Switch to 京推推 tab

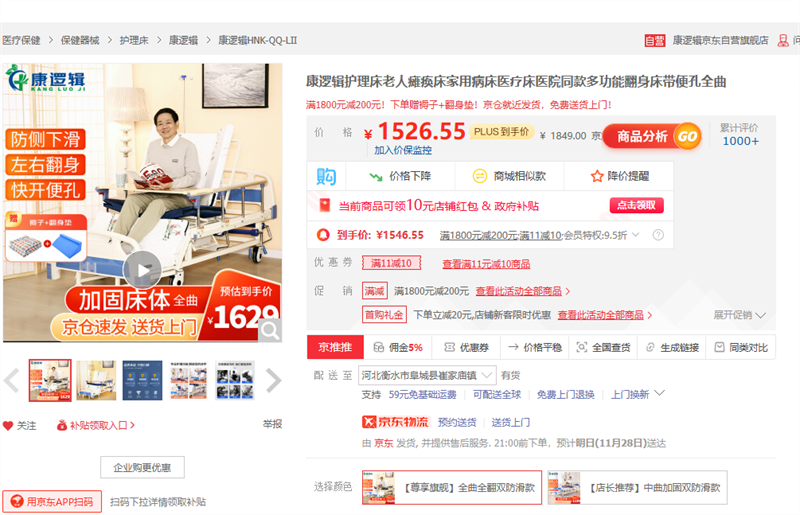tap(334, 347)
